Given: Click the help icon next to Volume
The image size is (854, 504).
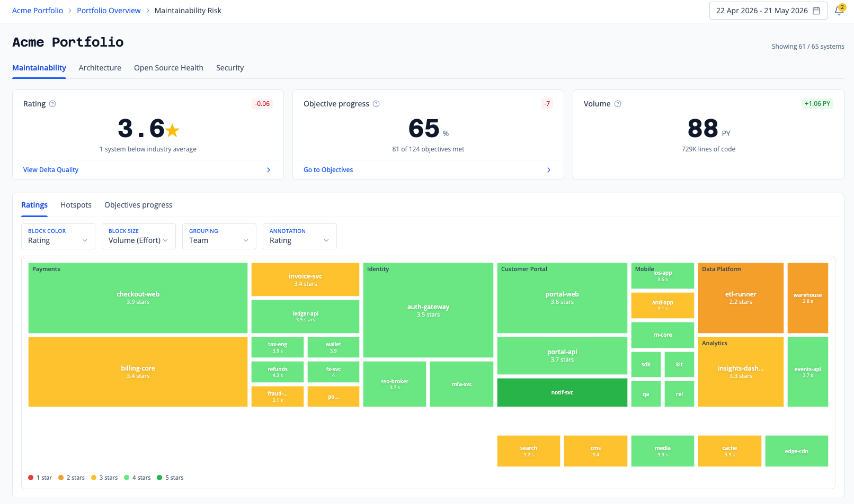Looking at the screenshot, I should 618,104.
